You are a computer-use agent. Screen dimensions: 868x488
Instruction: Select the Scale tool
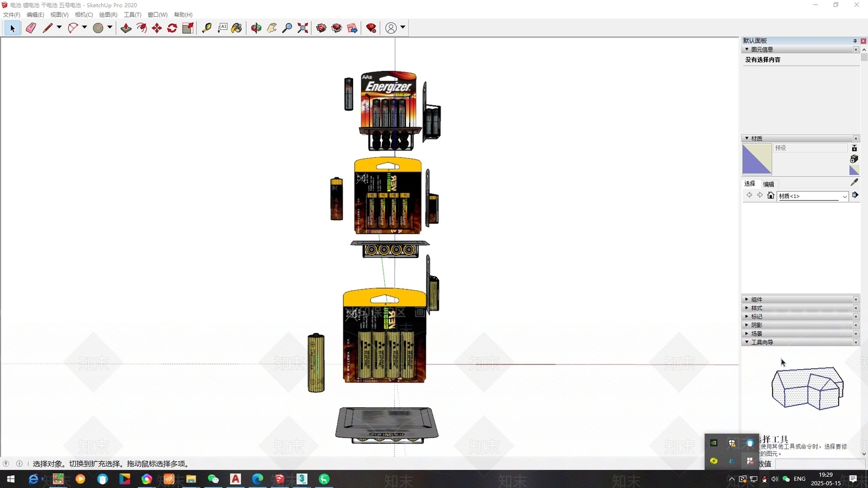[x=188, y=28]
